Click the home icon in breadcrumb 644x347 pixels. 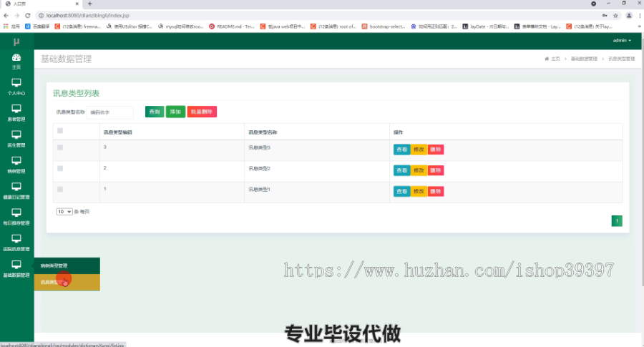(x=547, y=59)
